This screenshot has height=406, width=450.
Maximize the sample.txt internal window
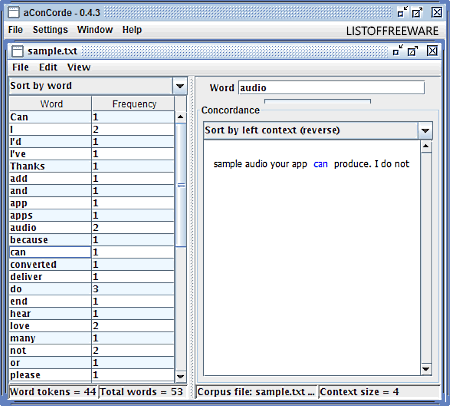413,51
